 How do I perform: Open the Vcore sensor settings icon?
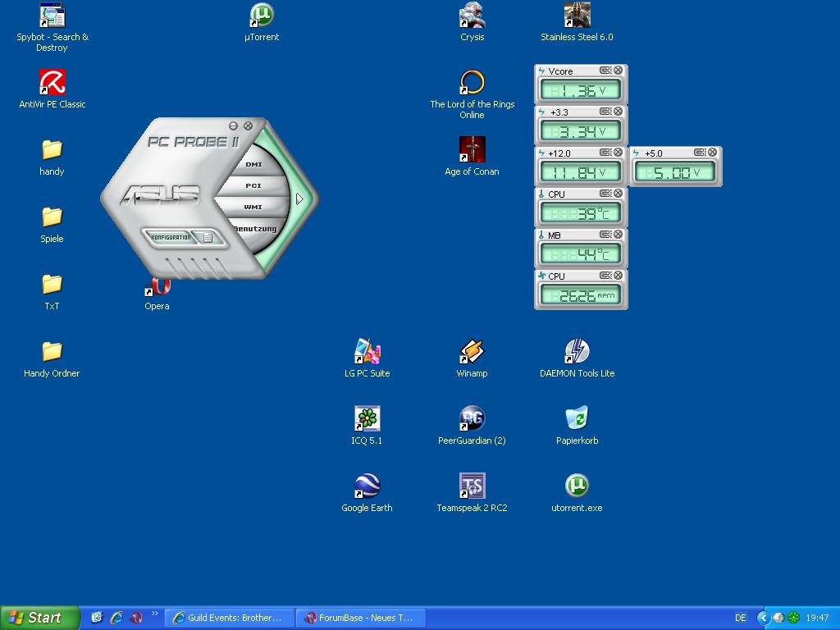605,71
